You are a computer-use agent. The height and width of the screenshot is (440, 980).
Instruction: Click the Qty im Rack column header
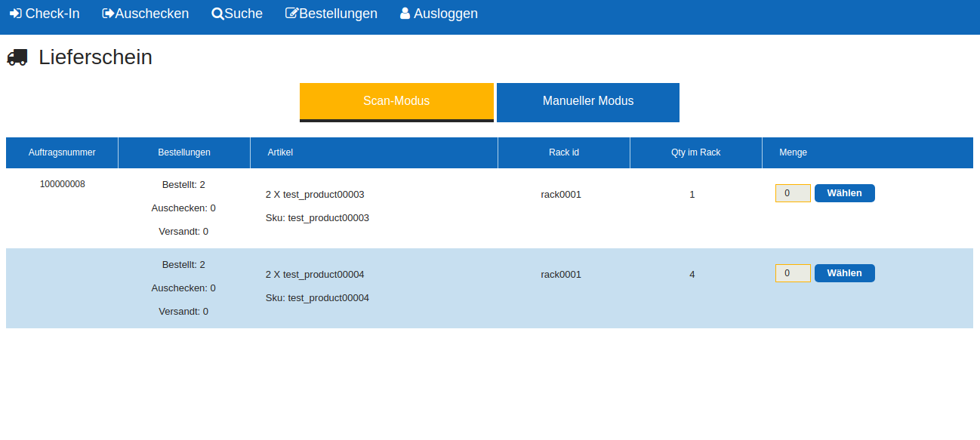click(x=695, y=152)
